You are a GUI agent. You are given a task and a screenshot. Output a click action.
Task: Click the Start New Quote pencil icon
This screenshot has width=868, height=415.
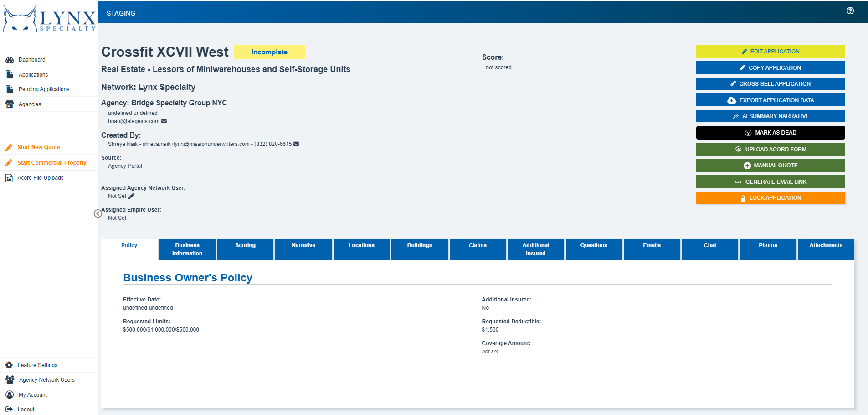pyautogui.click(x=9, y=147)
